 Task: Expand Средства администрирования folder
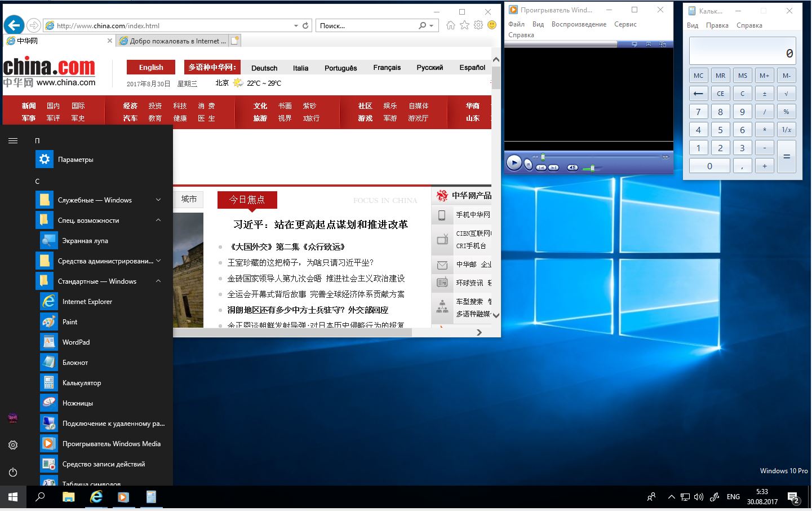158,261
